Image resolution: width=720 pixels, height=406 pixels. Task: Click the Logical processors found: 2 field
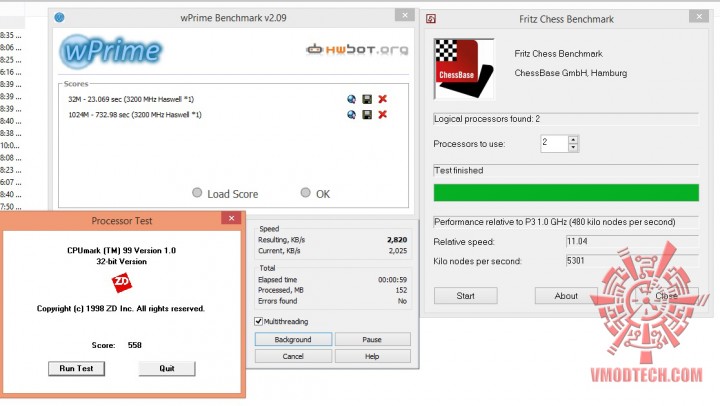tap(566, 119)
